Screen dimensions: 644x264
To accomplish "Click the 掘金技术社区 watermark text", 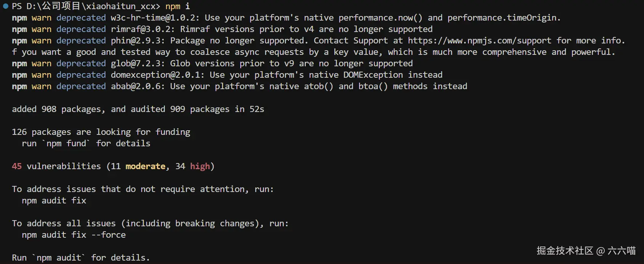I will tap(565, 251).
